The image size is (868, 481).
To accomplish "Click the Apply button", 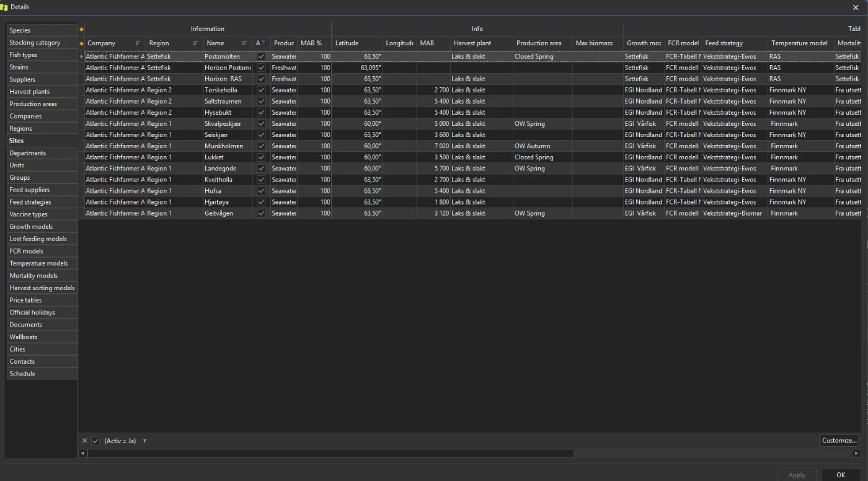I will 797,475.
